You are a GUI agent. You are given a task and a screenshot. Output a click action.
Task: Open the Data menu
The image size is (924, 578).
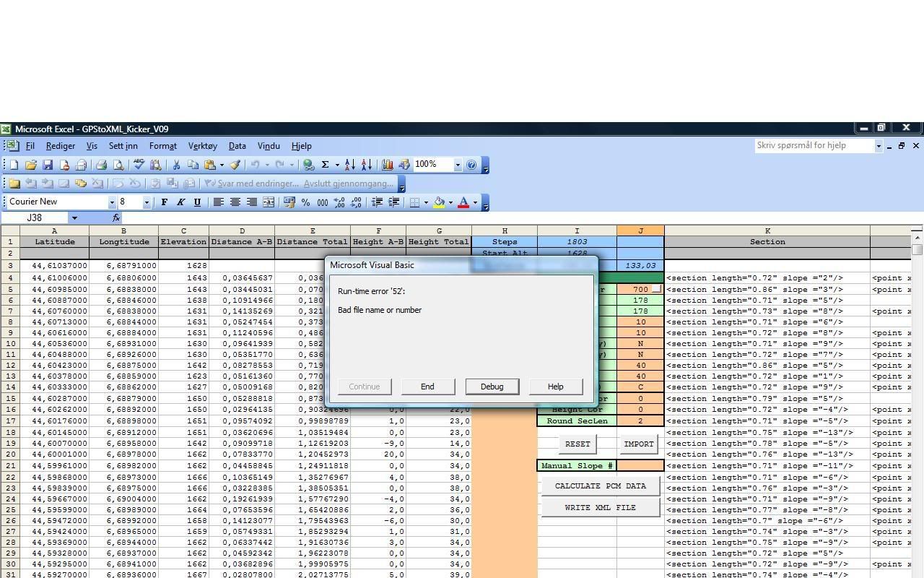point(237,146)
